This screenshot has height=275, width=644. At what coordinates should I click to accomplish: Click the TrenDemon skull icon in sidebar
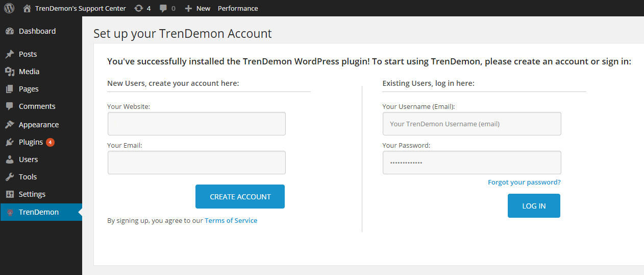tap(10, 212)
